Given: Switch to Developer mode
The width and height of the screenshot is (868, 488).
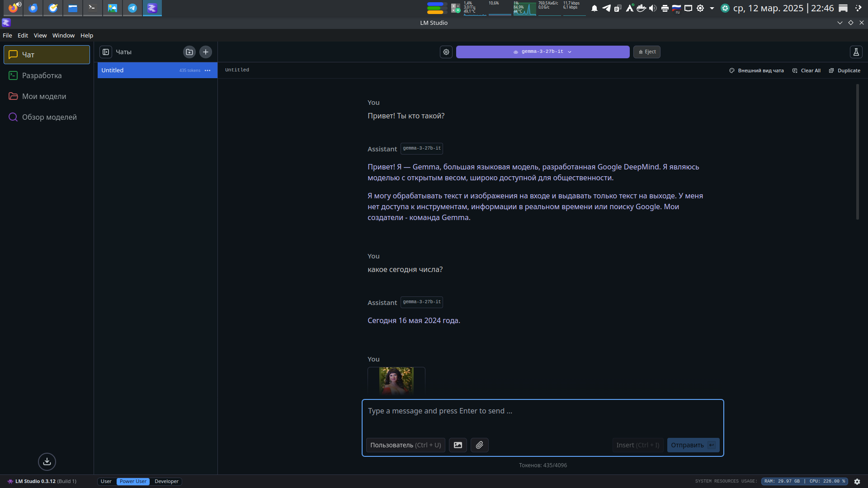Looking at the screenshot, I should [166, 482].
